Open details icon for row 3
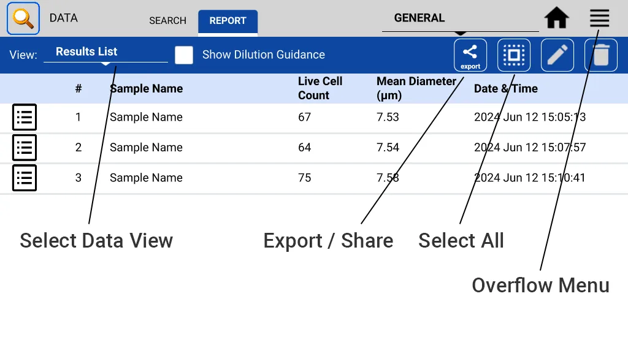The height and width of the screenshot is (364, 628). point(25,178)
